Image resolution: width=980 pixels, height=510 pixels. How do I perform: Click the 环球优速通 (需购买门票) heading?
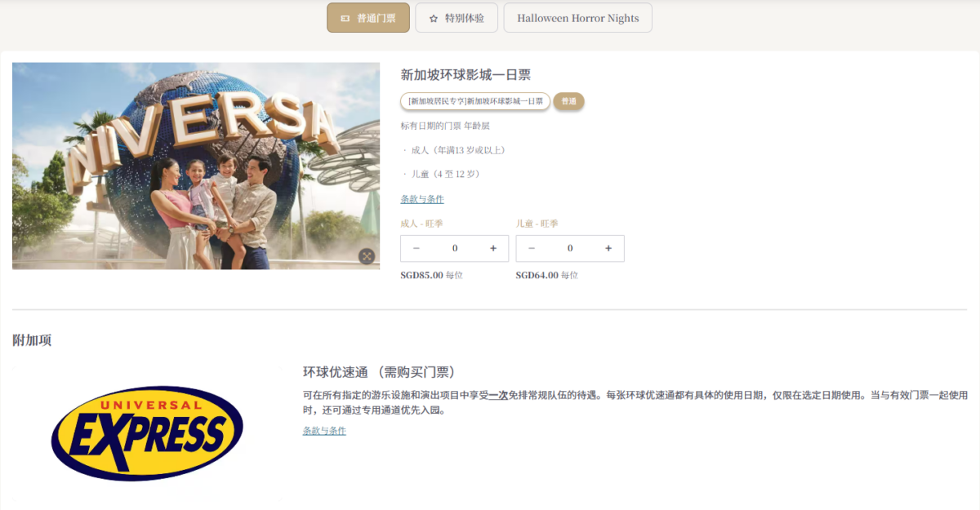click(x=379, y=372)
